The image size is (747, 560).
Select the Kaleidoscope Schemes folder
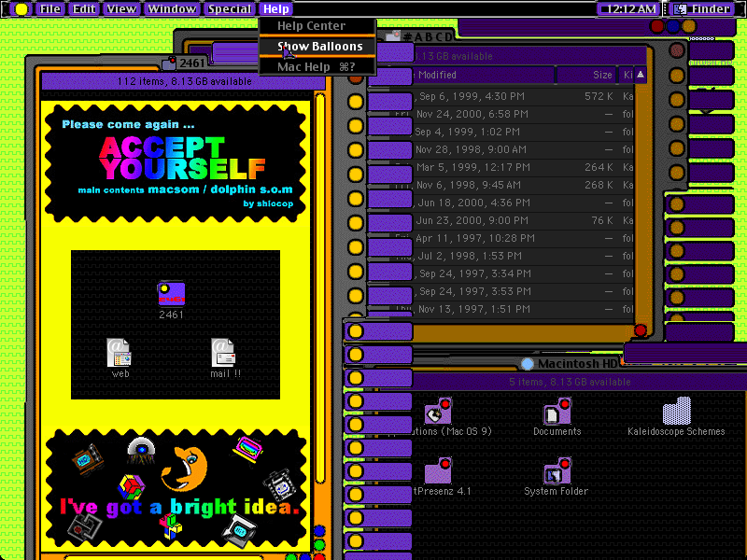[676, 411]
